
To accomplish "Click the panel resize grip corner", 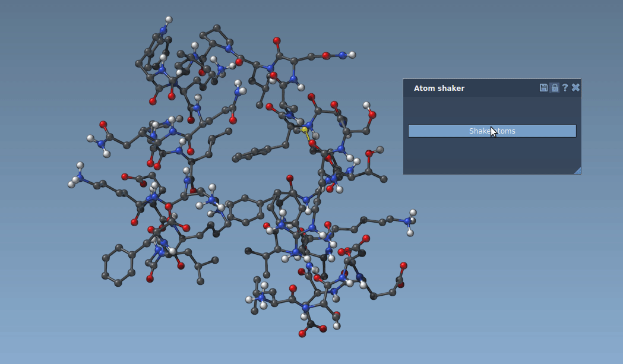I will (x=577, y=170).
